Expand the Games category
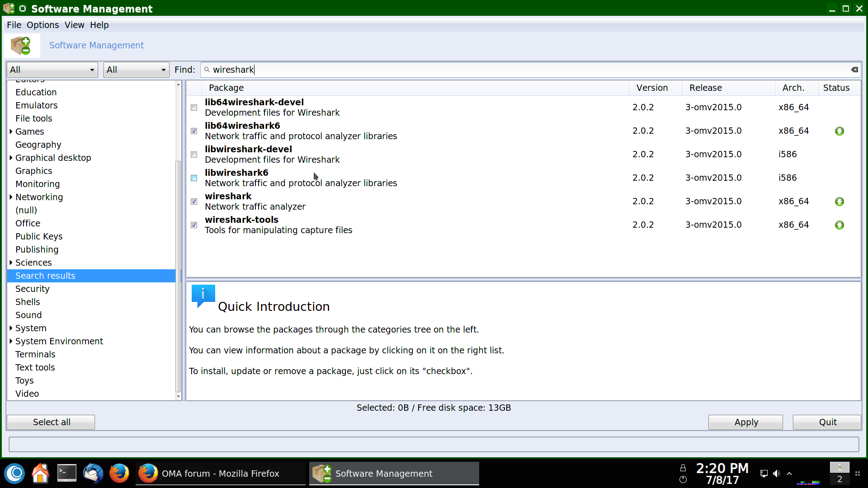Viewport: 868px width, 488px height. pyautogui.click(x=11, y=131)
